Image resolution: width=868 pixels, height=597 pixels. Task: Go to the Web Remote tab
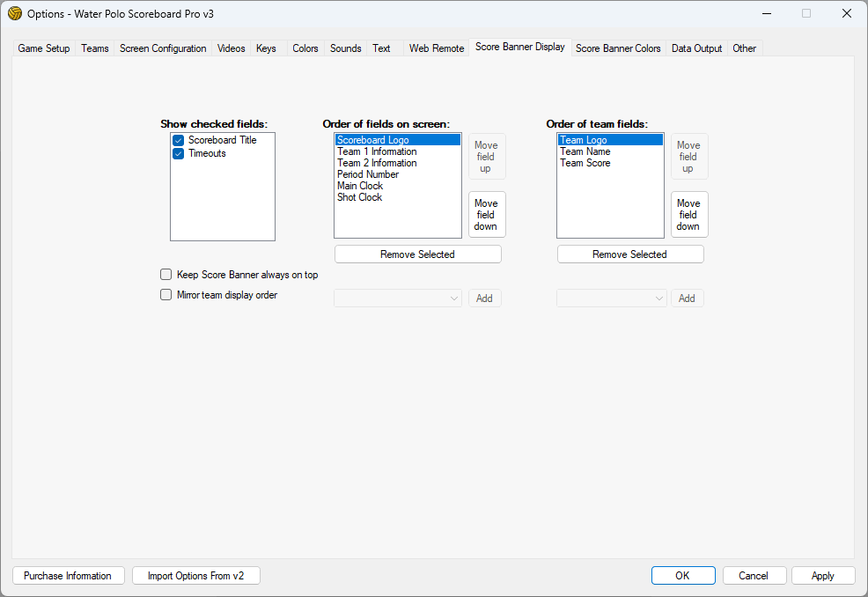pyautogui.click(x=436, y=48)
